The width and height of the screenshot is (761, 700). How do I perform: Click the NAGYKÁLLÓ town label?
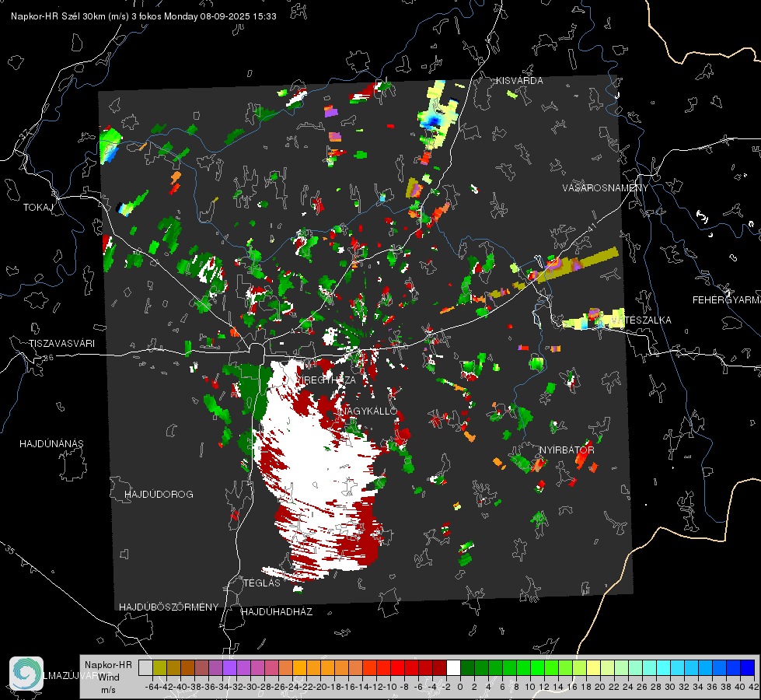pyautogui.click(x=368, y=411)
